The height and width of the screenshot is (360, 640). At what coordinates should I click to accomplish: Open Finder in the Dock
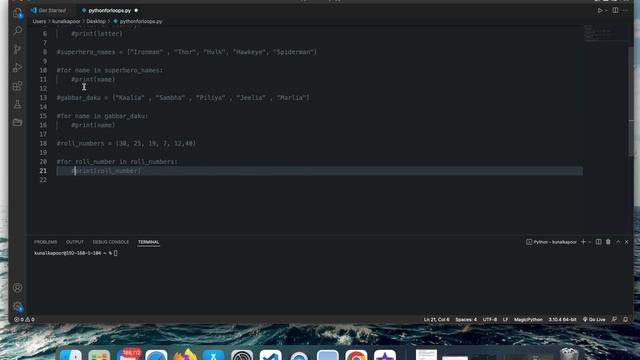pos(71,356)
